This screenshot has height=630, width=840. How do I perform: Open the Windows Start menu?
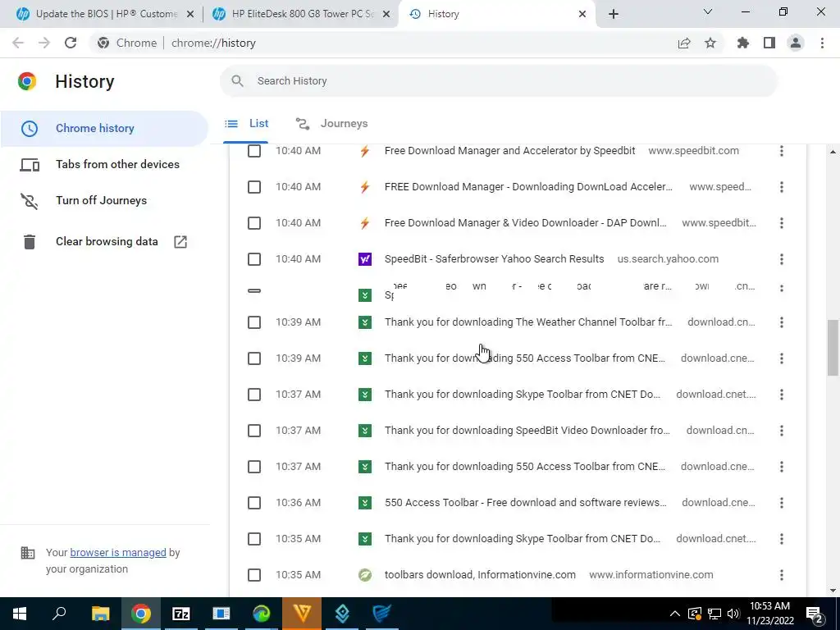[x=20, y=614]
